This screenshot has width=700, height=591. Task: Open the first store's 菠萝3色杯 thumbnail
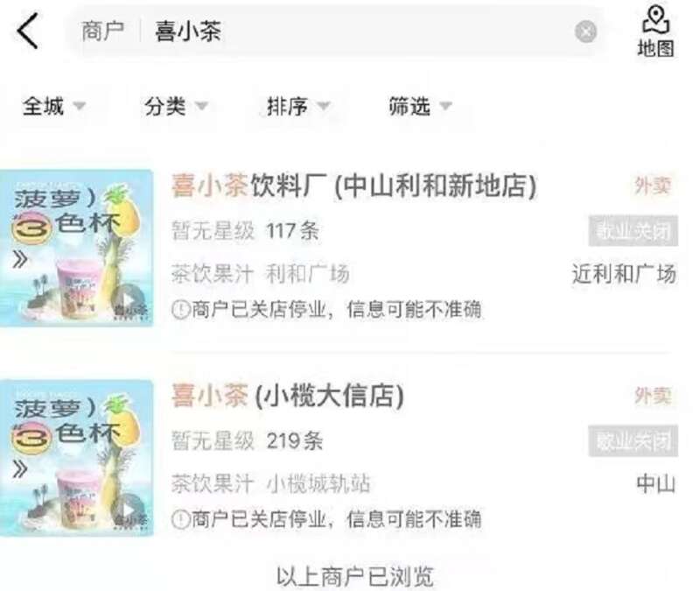pos(76,248)
